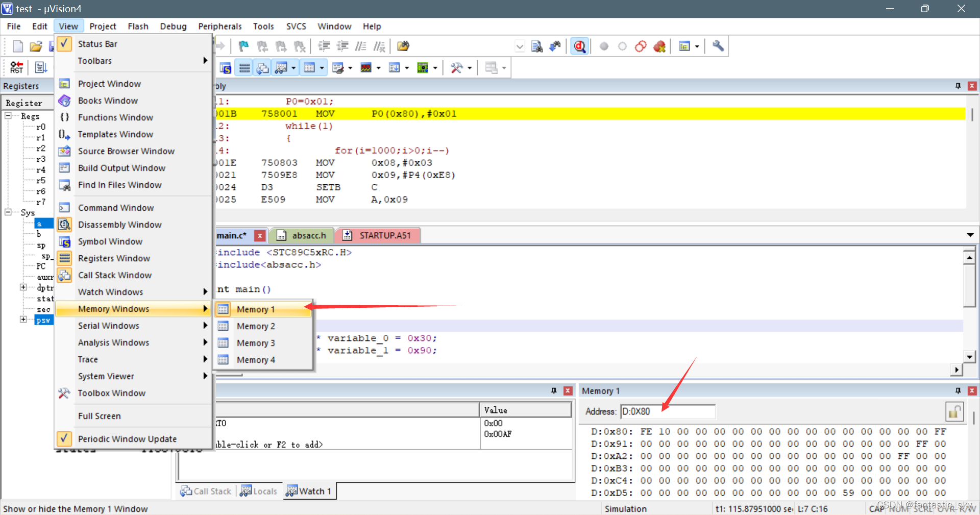Screen dimensions: 980x515
Task: Toggle Symbol Window in View menu
Action: pyautogui.click(x=133, y=241)
